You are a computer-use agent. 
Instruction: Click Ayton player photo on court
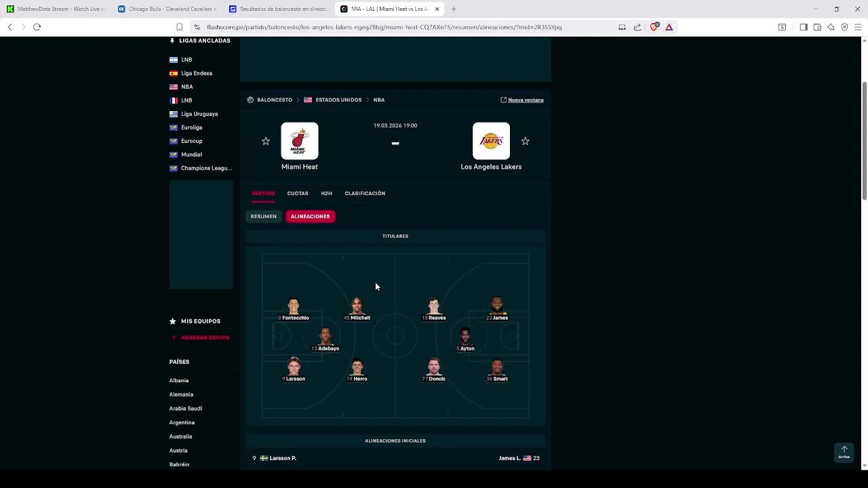[x=465, y=336]
